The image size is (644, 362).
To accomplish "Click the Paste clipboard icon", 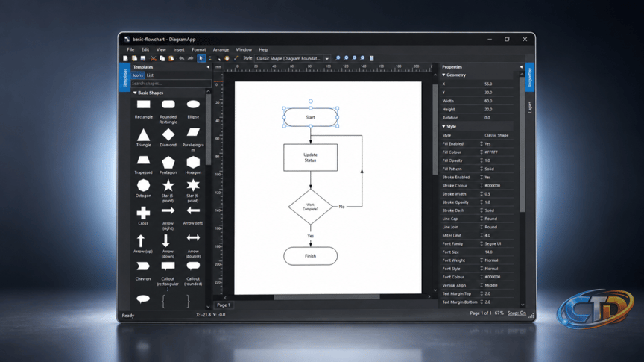I will 171,58.
